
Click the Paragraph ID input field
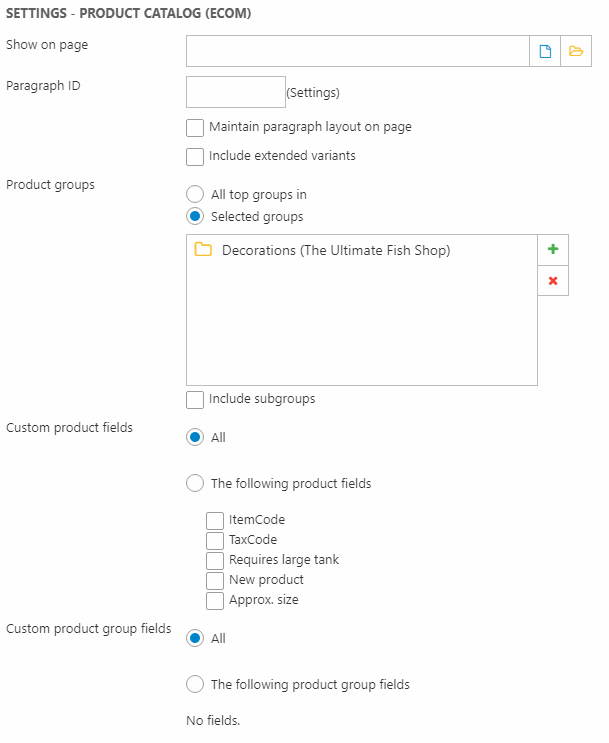pos(236,92)
